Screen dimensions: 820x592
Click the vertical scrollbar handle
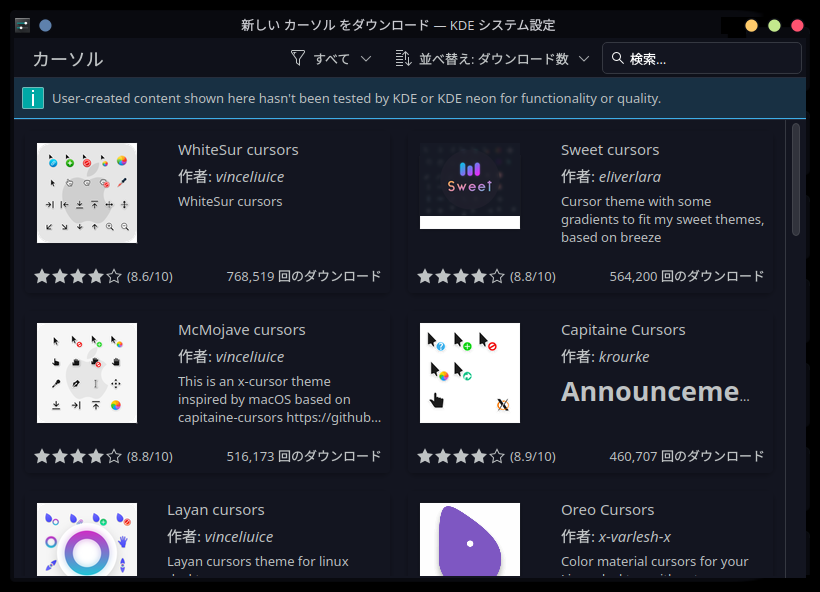click(795, 179)
